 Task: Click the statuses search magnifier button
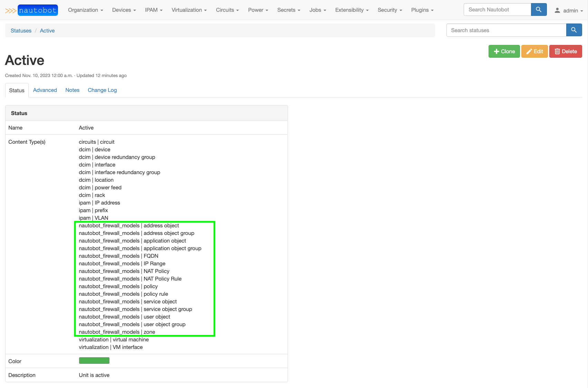point(574,30)
